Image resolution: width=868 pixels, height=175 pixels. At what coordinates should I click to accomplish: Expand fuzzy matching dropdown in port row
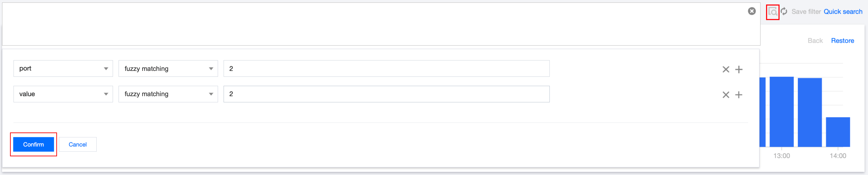(x=168, y=68)
